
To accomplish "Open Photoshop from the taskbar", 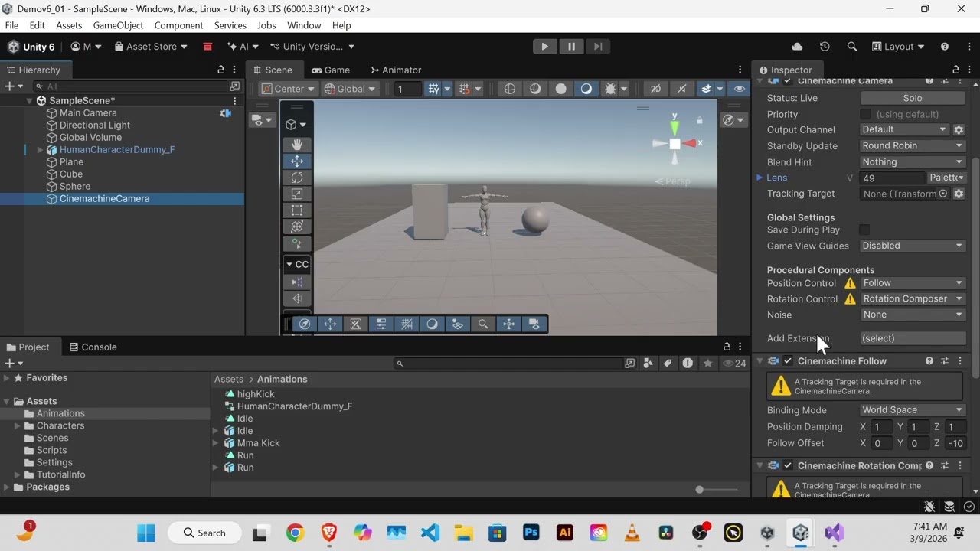I will coord(531,533).
